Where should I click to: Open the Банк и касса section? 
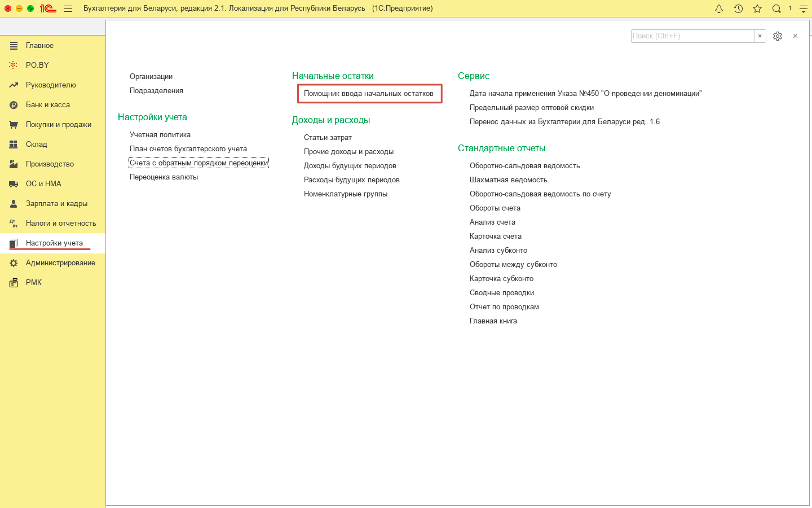coord(48,105)
